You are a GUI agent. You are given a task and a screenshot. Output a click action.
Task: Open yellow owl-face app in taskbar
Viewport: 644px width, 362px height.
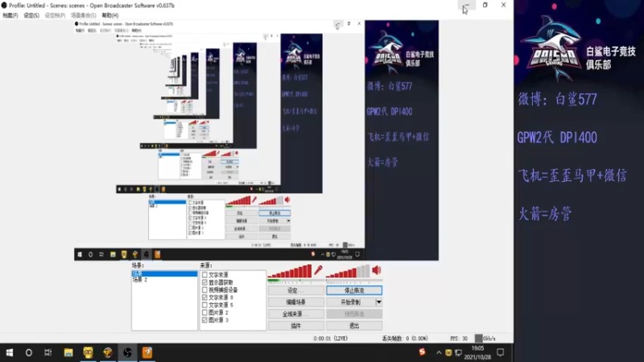[x=88, y=352]
